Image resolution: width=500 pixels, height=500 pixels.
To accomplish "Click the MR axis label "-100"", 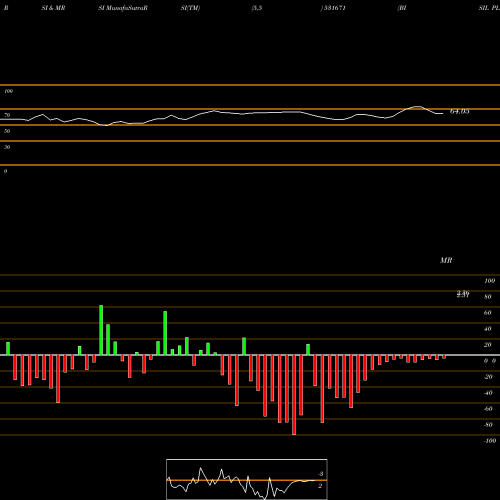I will [490, 441].
